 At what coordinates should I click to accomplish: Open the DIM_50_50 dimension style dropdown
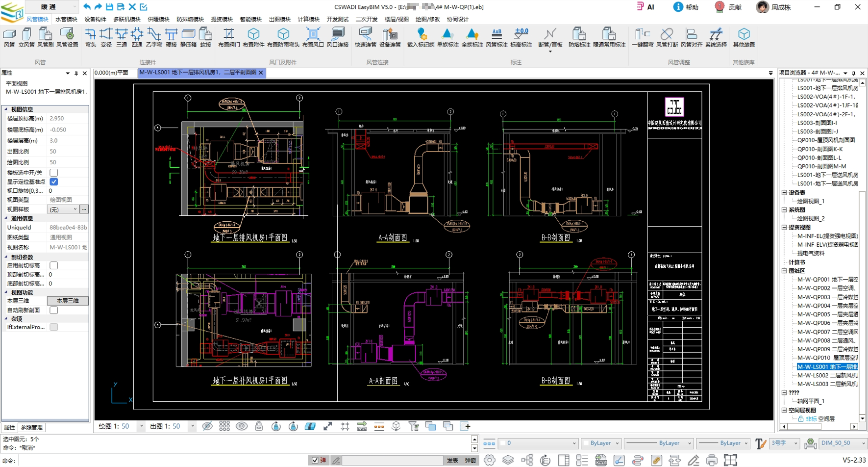tap(863, 443)
